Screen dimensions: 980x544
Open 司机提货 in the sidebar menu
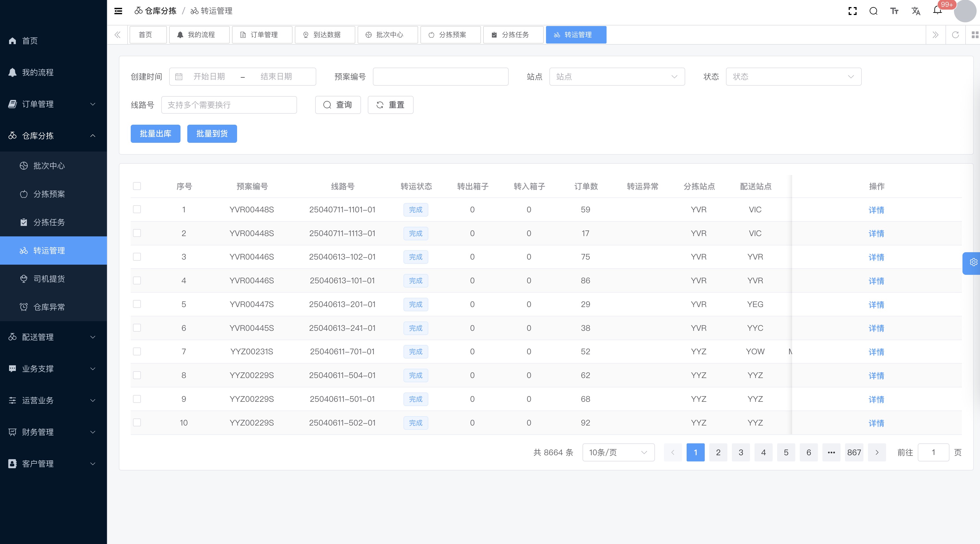point(49,279)
